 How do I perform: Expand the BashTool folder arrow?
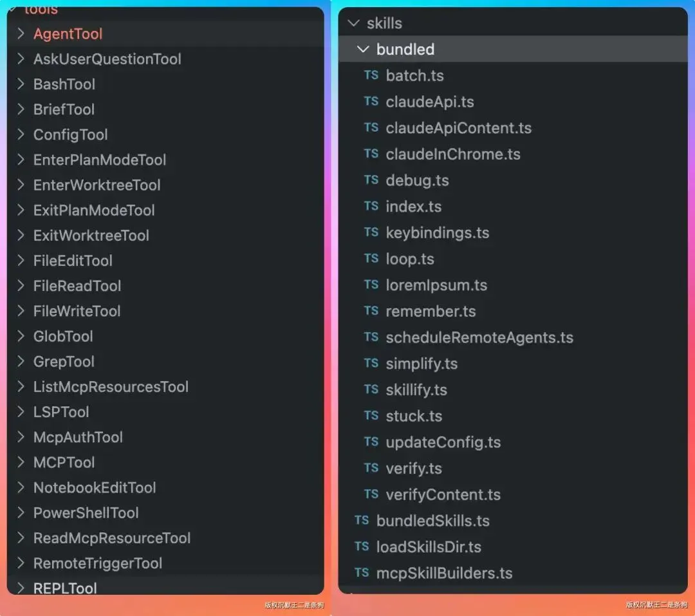coord(21,84)
